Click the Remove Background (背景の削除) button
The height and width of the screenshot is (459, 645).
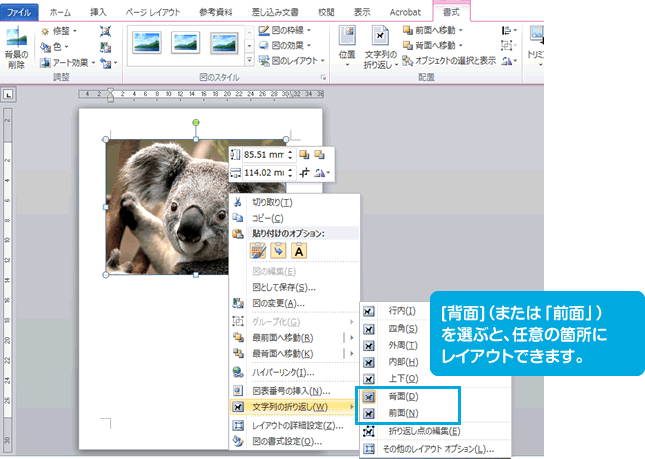click(x=16, y=48)
